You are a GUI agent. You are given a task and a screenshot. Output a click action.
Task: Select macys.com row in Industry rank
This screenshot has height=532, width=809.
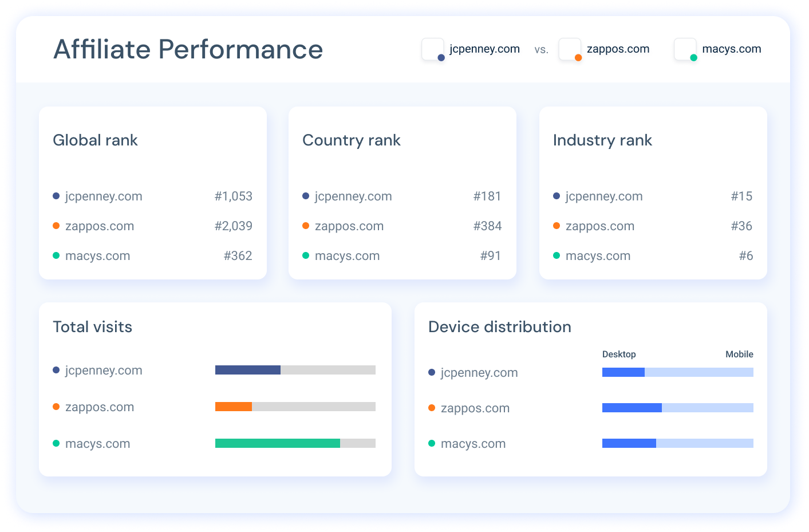click(653, 256)
